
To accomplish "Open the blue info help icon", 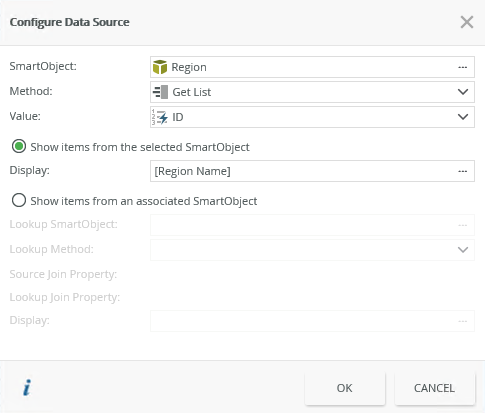I will [27, 388].
